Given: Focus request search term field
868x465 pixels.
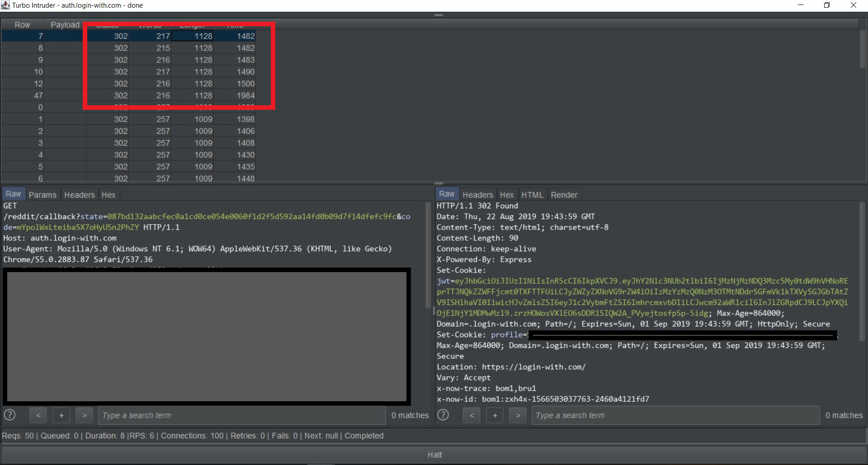Looking at the screenshot, I should pyautogui.click(x=242, y=415).
